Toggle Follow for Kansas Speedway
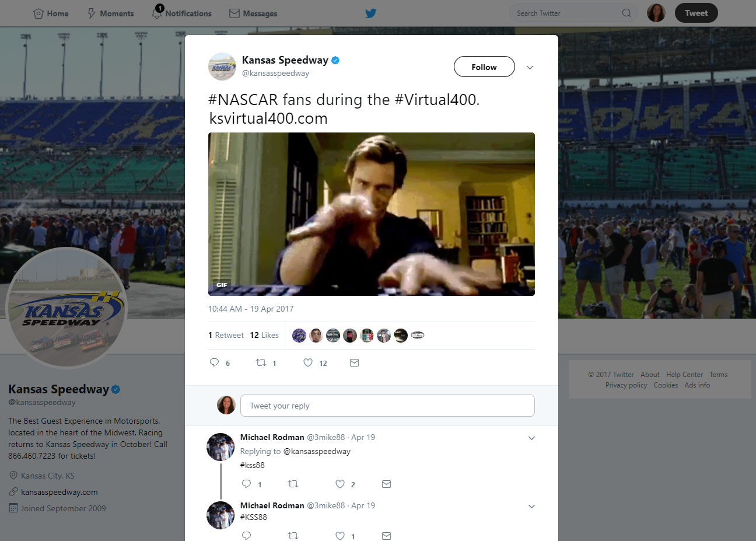 click(484, 67)
